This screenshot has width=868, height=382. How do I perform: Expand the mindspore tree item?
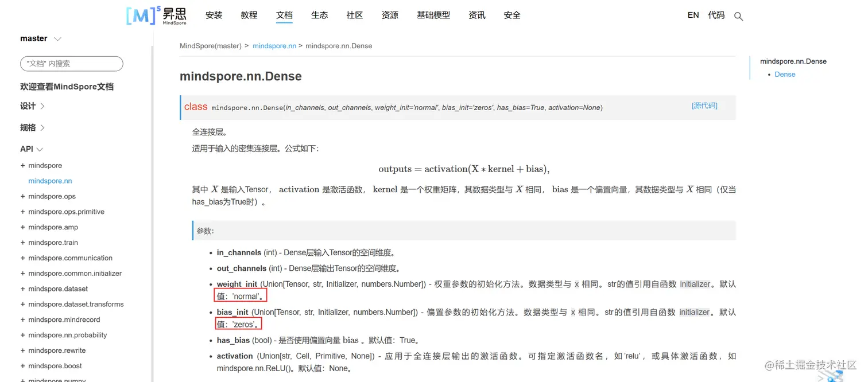(x=23, y=165)
